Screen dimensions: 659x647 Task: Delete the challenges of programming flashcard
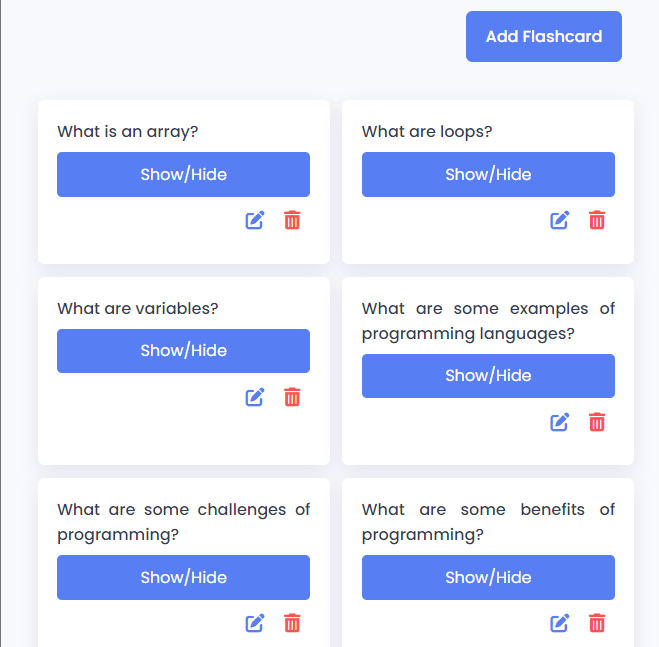point(292,623)
